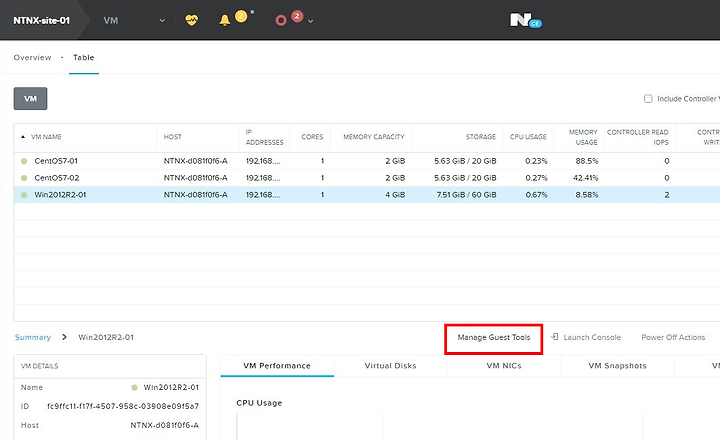Viewport: 720px width, 440px height.
Task: Sort by the Storage column header
Action: click(x=481, y=137)
